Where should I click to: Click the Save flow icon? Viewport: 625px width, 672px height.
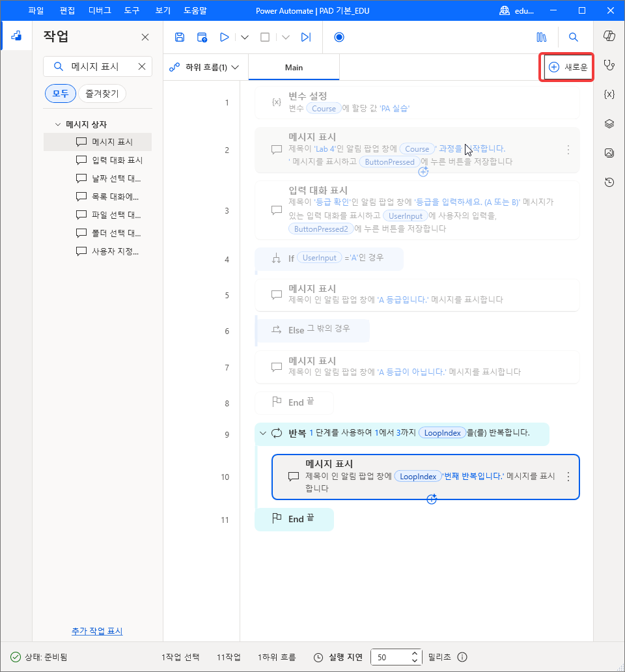tap(180, 37)
